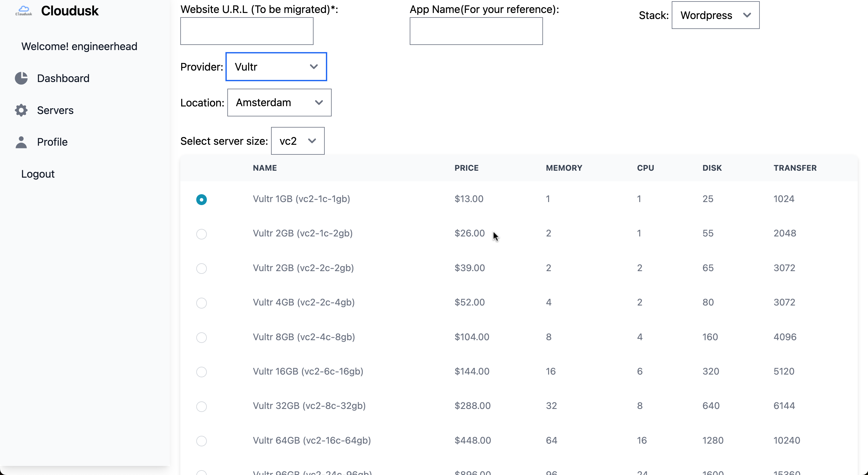This screenshot has height=475, width=868.
Task: Open the Servers sidebar menu item
Action: [55, 110]
